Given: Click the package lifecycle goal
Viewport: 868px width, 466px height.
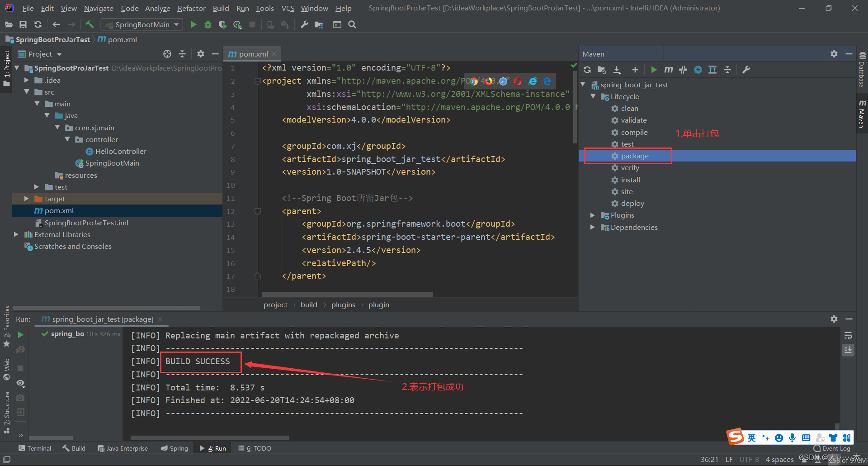Looking at the screenshot, I should pyautogui.click(x=634, y=156).
